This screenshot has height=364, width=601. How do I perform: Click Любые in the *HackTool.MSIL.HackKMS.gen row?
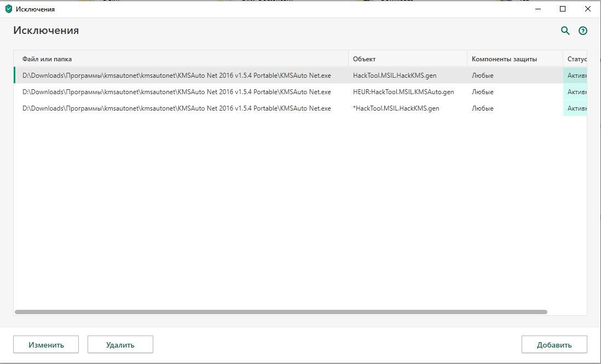(483, 108)
